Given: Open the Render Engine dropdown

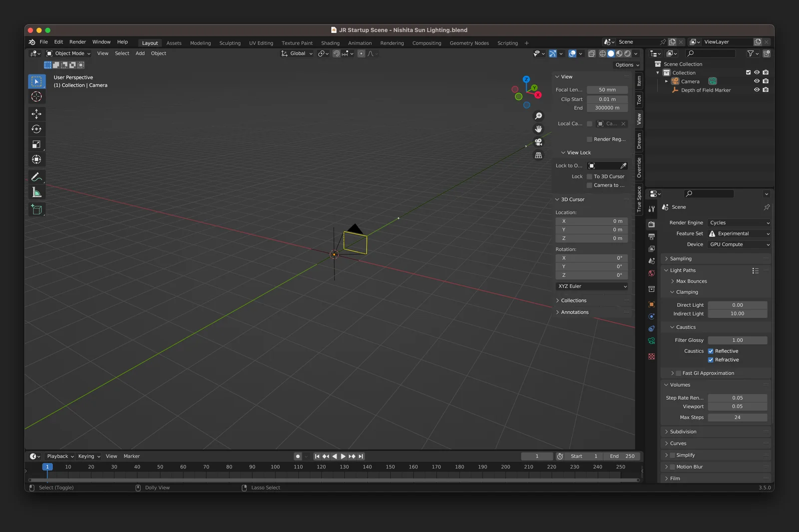Looking at the screenshot, I should (x=739, y=223).
